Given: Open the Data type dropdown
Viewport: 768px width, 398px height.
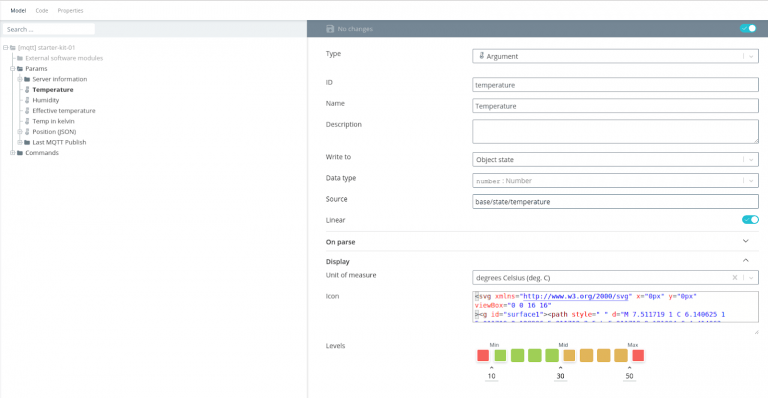Looking at the screenshot, I should (615, 181).
